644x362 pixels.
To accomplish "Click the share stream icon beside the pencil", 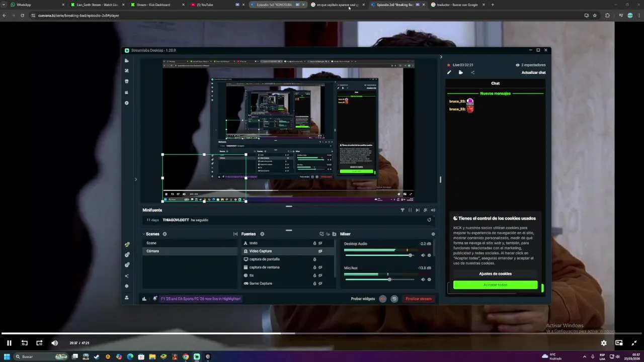I will 472,72.
